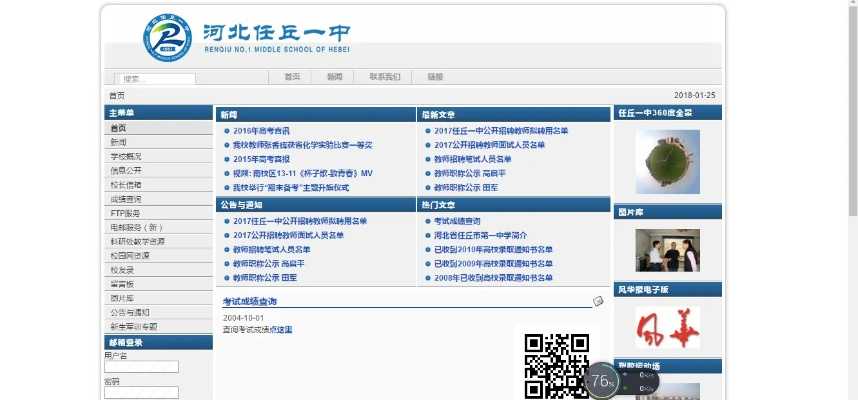Open 2017任丘一中公开招聘教师拟聘用名单 under 公告与通知
Image resolution: width=858 pixels, height=400 pixels.
[300, 221]
